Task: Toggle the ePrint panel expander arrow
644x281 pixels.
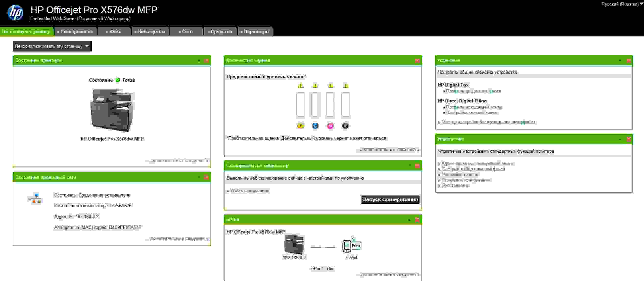Action: 410,220
